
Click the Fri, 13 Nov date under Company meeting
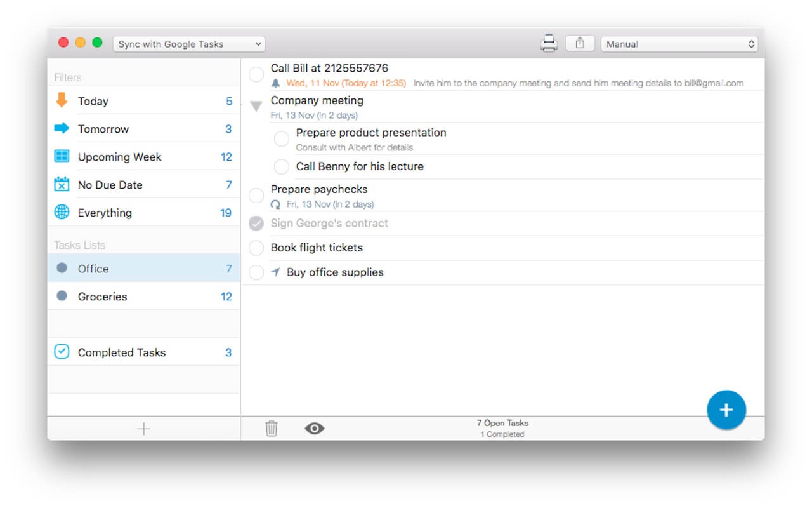314,116
